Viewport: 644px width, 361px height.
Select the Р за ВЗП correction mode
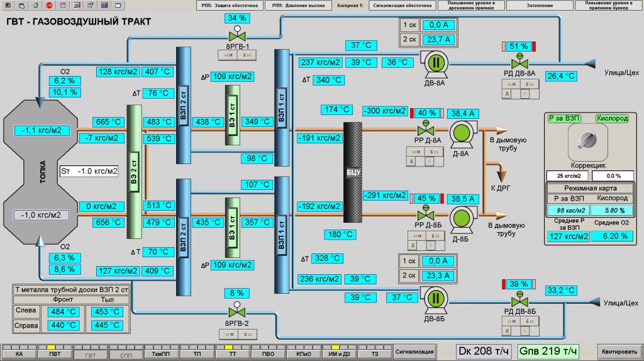564,118
